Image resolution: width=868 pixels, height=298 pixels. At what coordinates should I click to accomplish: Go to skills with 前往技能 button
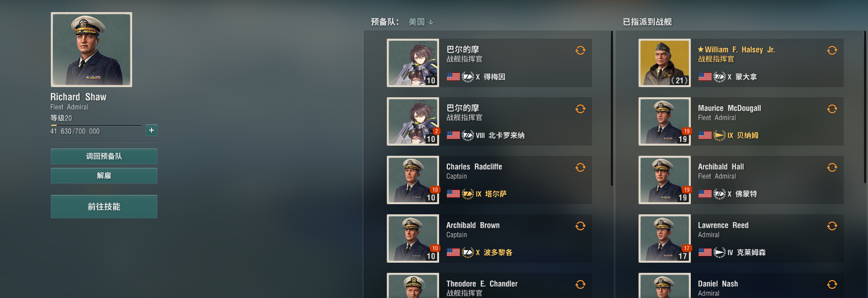tap(104, 207)
